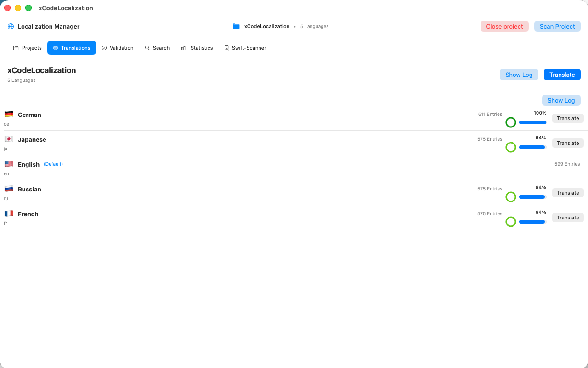Click the Russian flag icon
The width and height of the screenshot is (588, 368).
9,188
